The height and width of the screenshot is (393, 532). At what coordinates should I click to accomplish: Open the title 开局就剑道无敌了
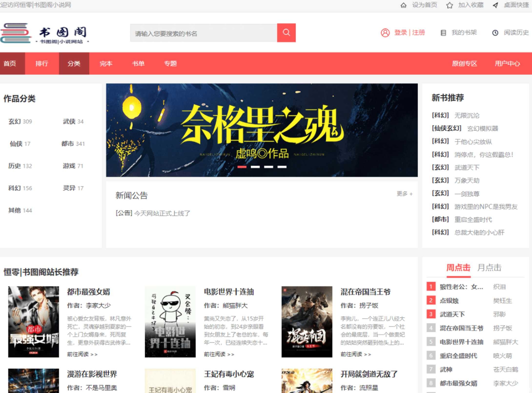(369, 374)
